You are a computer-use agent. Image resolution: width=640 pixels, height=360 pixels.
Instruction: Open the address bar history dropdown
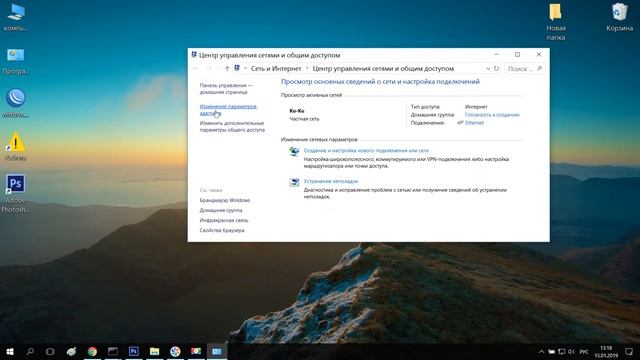pyautogui.click(x=488, y=69)
